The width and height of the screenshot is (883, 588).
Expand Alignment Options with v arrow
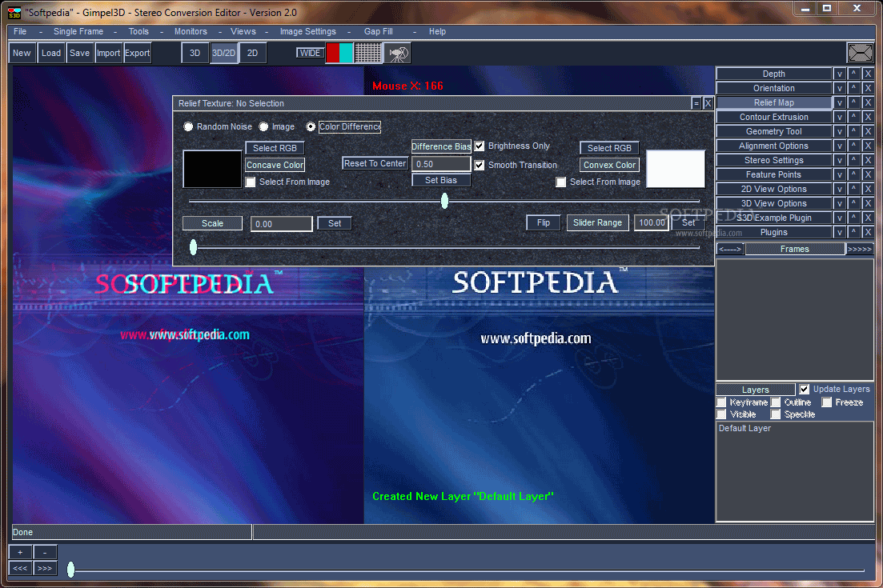click(x=840, y=146)
